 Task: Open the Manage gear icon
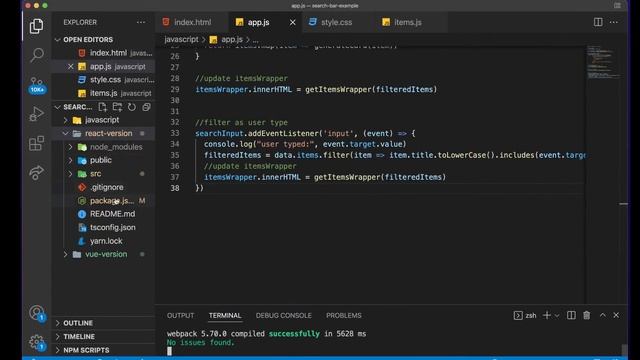pos(36,342)
